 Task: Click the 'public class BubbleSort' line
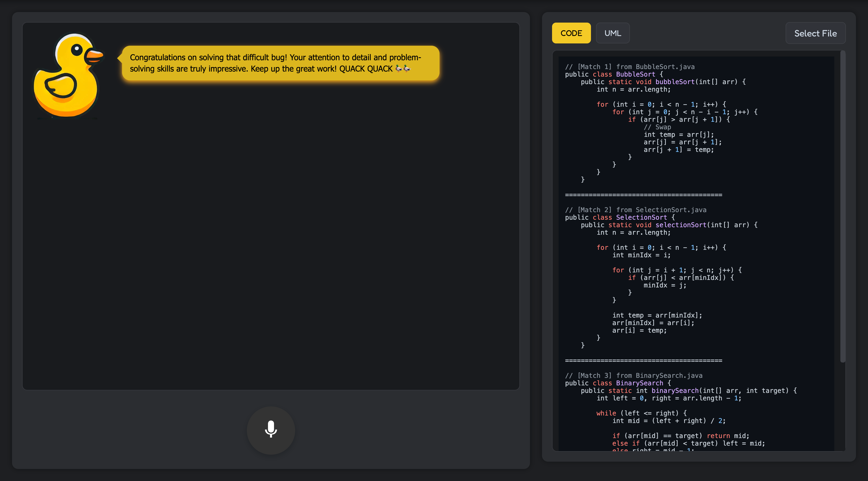click(613, 75)
